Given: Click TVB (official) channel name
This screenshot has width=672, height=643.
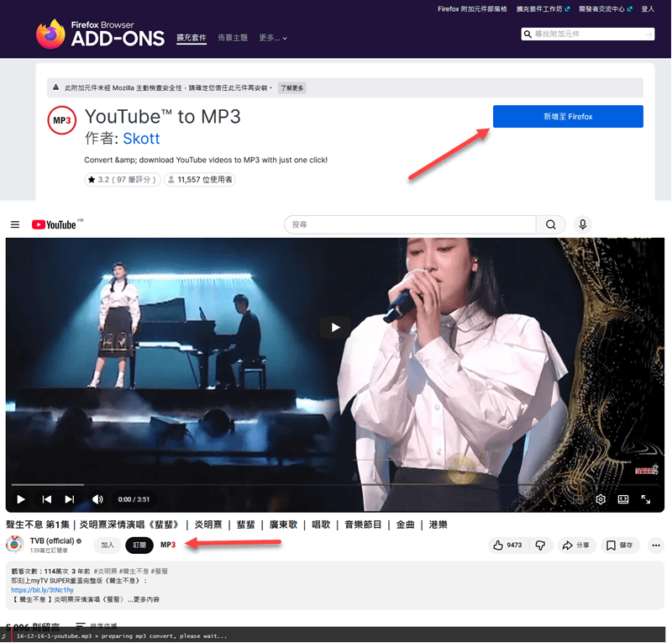Looking at the screenshot, I should pos(52,541).
